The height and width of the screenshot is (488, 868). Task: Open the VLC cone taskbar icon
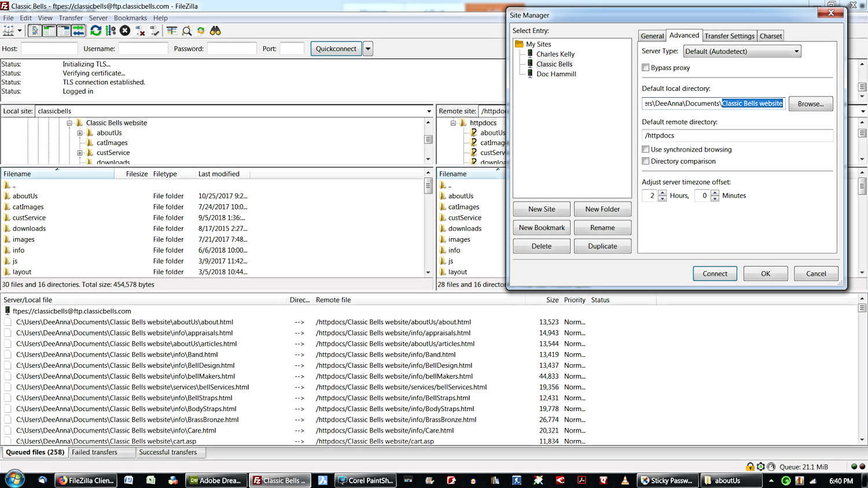coord(625,480)
